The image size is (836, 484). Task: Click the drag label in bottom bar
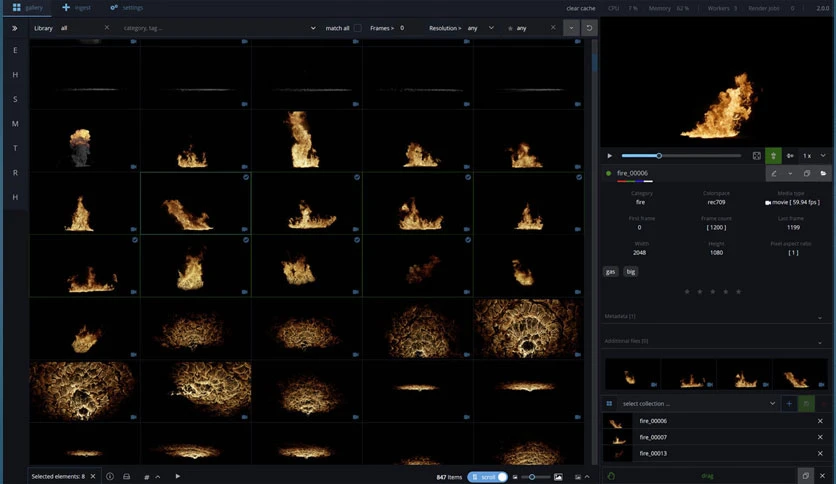point(707,476)
